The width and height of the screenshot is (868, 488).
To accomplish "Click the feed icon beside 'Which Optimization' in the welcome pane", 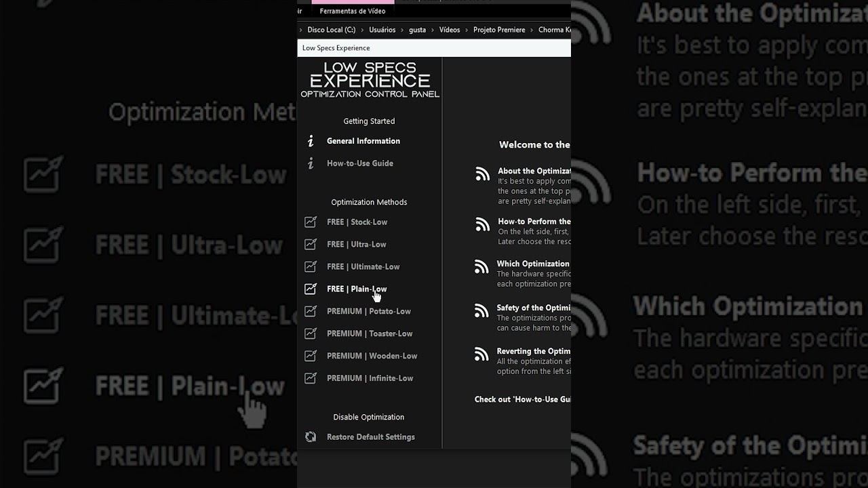I will coord(481,267).
